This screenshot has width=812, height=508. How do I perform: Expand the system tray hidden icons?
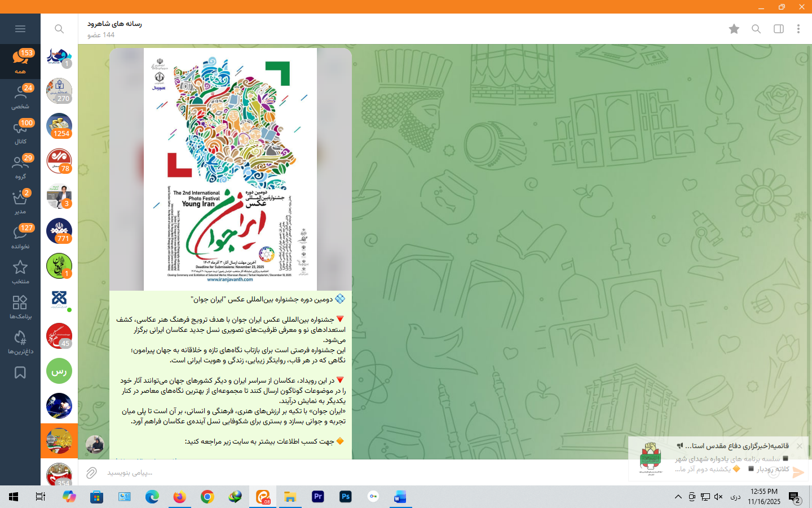[x=678, y=497]
